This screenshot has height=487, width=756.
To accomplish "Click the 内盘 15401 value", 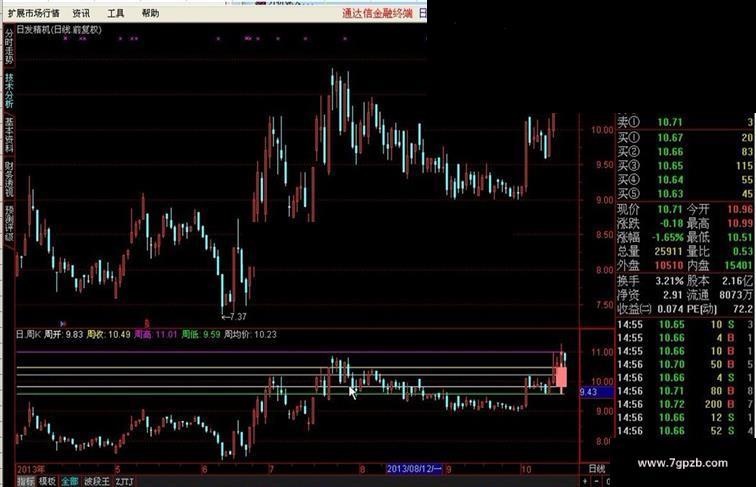I will (739, 265).
